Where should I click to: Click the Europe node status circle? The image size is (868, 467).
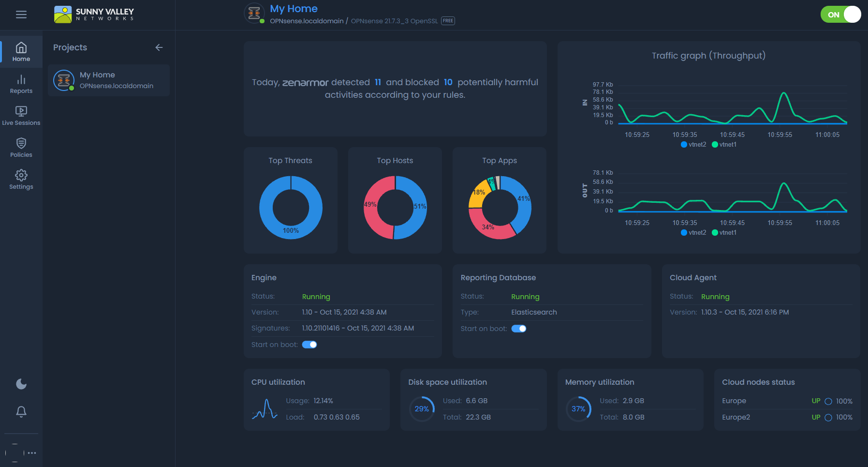point(828,401)
